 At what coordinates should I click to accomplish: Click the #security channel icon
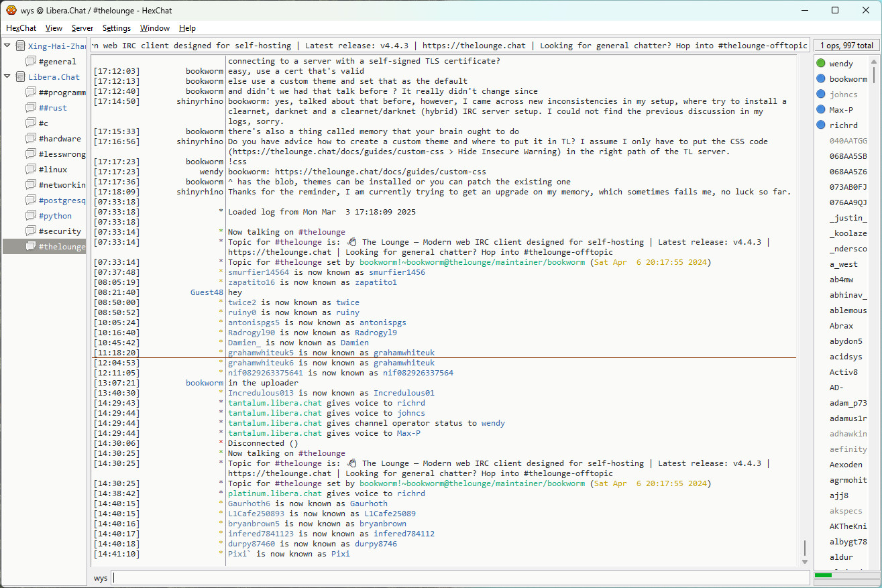click(x=31, y=231)
